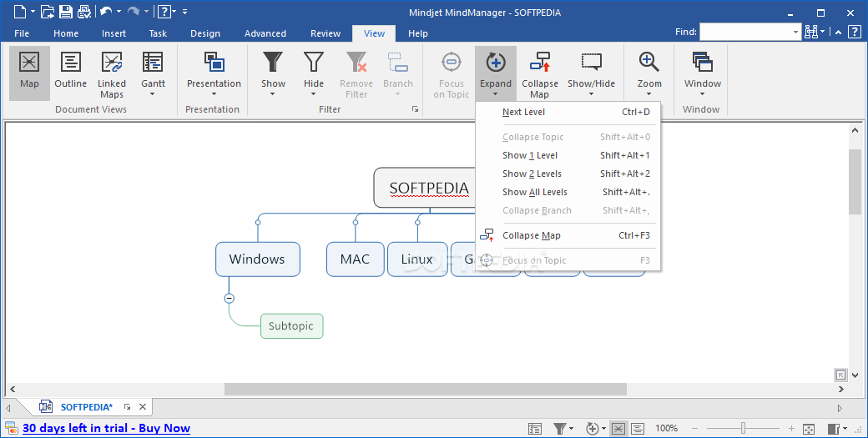This screenshot has height=438, width=868.
Task: Open the new map dropdown arrow
Action: point(33,12)
